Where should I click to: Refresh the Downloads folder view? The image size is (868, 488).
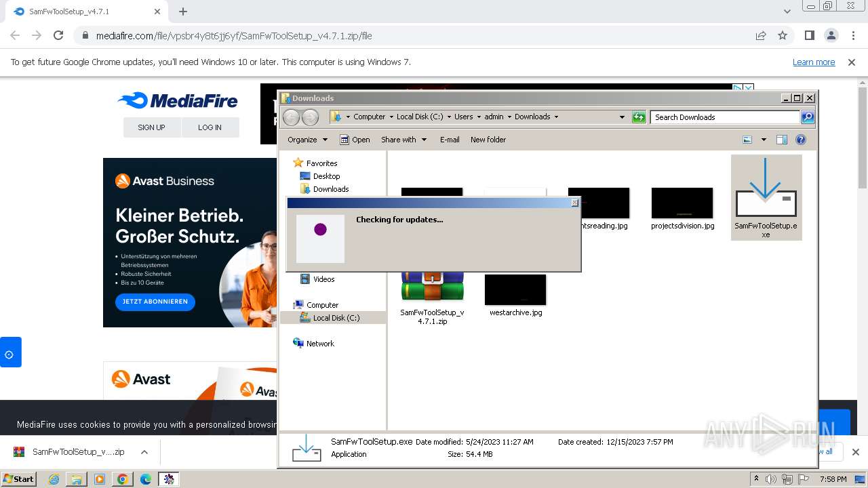[x=639, y=117]
